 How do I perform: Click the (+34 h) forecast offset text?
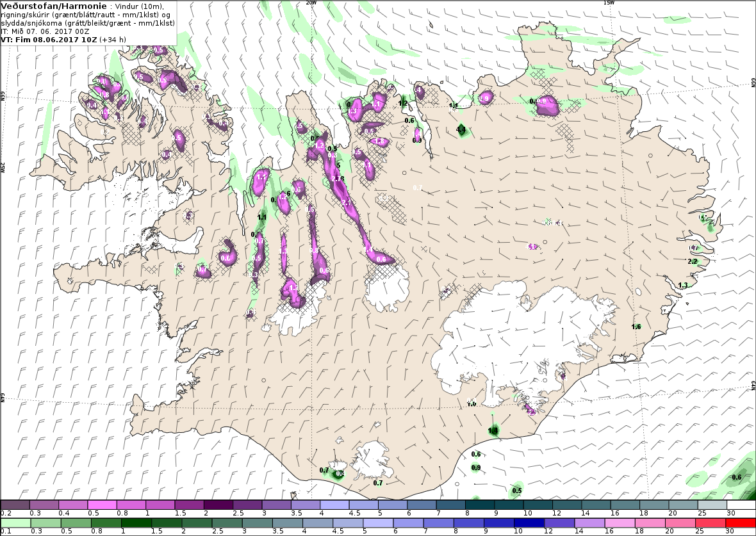point(113,40)
